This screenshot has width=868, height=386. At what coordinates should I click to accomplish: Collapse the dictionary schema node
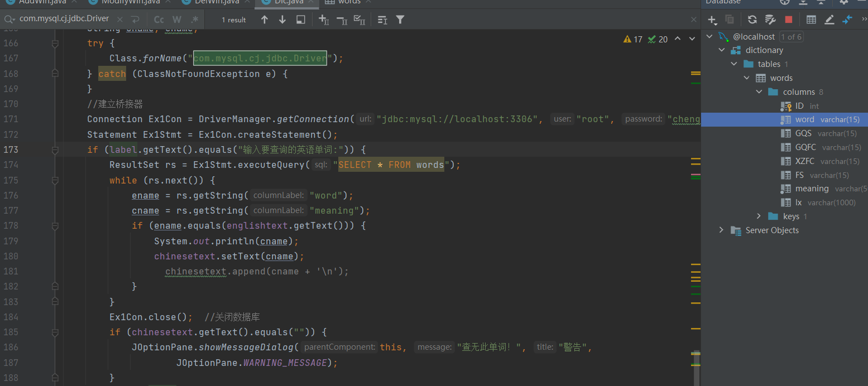click(722, 50)
